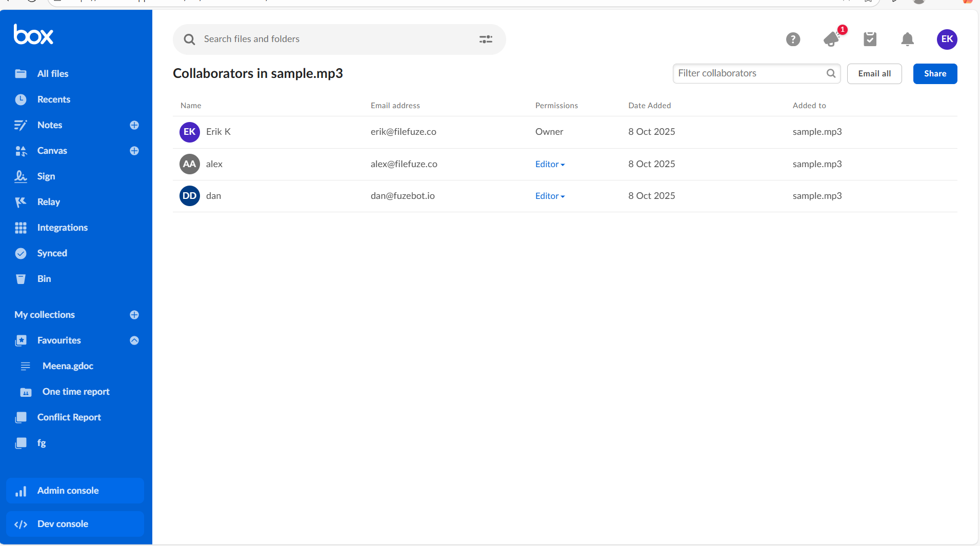Image resolution: width=980 pixels, height=546 pixels.
Task: Click the Email all button
Action: tap(874, 74)
